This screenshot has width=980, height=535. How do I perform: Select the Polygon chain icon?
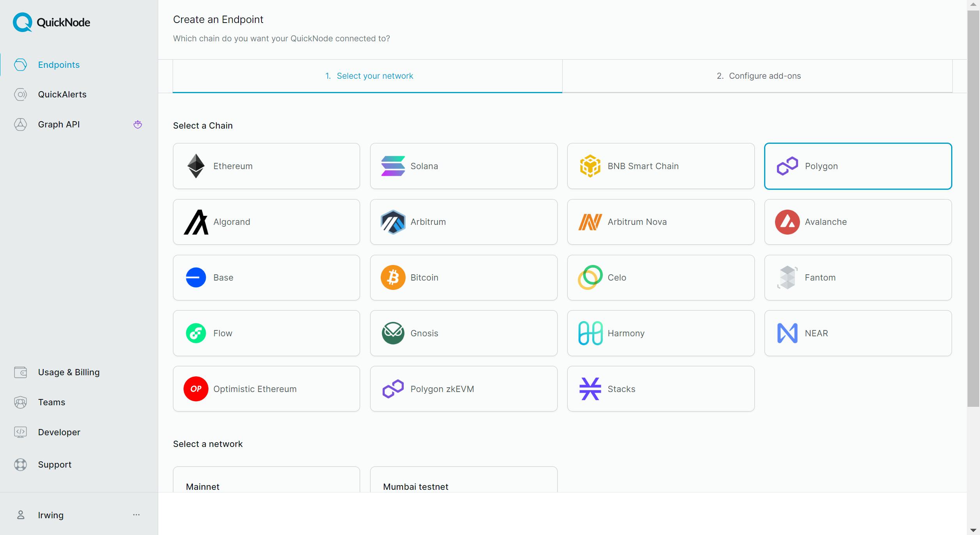[788, 166]
